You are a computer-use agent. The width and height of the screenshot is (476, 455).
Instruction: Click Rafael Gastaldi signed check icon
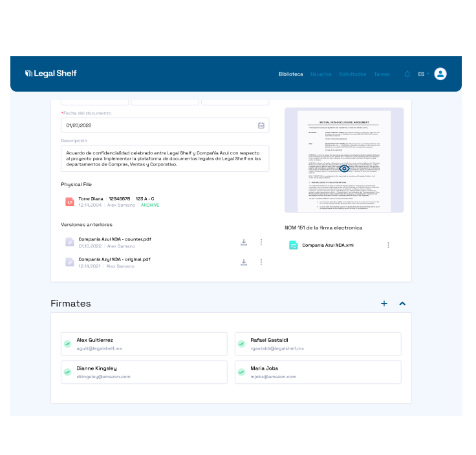point(242,344)
